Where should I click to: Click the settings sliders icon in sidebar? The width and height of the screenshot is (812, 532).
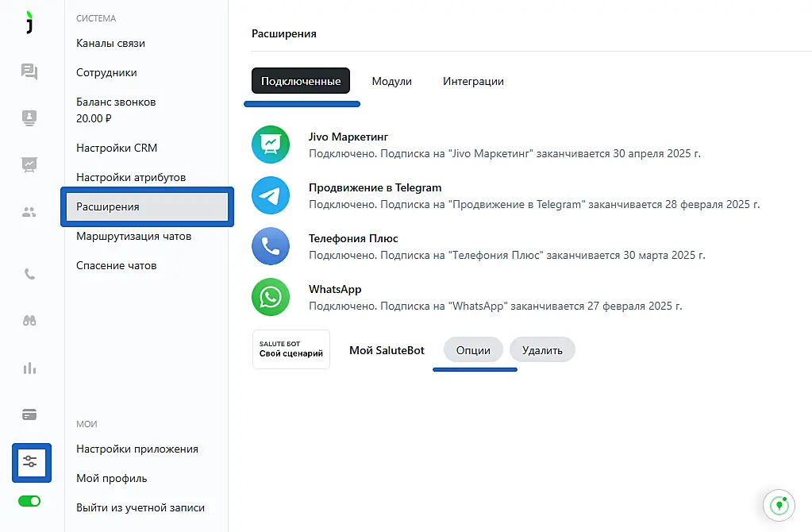[x=31, y=462]
